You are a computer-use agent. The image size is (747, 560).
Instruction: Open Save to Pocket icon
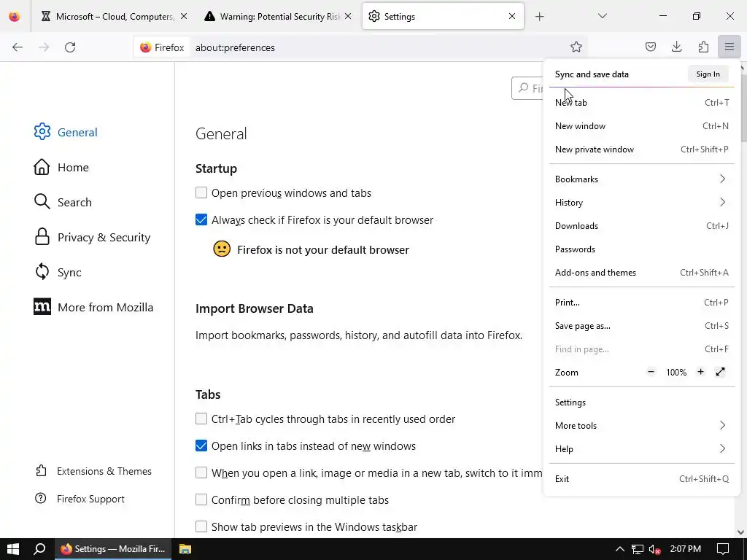(650, 47)
